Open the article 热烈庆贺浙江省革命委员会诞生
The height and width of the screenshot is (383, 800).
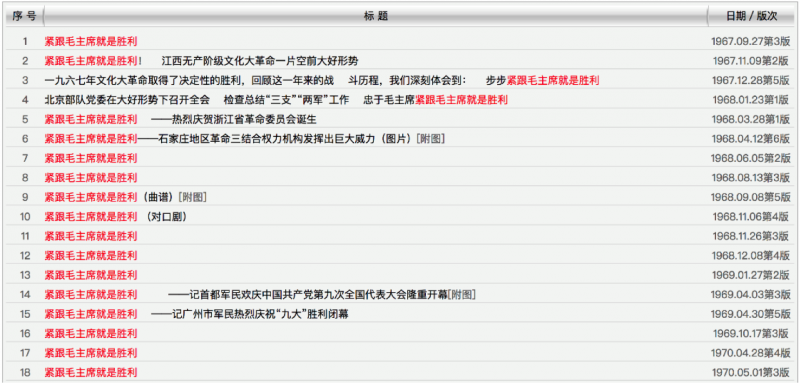(181, 119)
